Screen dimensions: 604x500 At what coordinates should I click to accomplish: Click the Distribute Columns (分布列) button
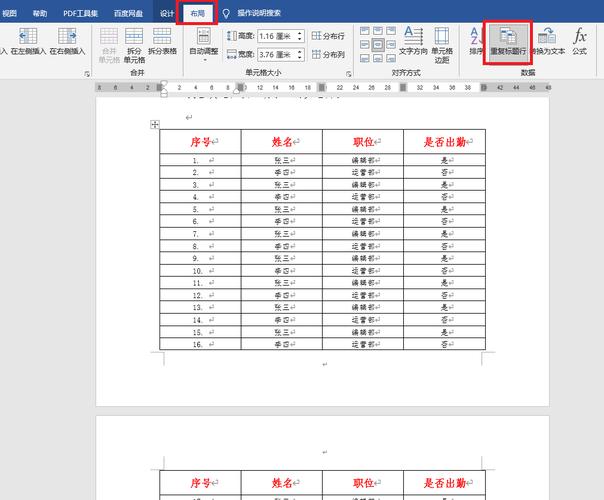(x=328, y=54)
